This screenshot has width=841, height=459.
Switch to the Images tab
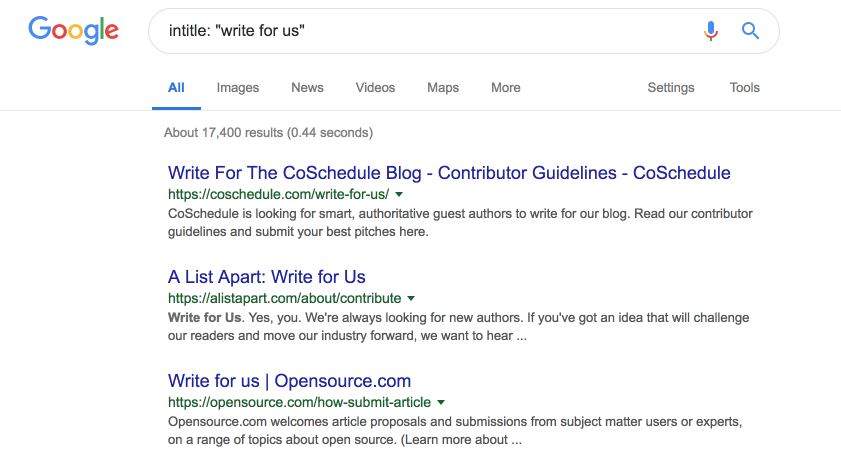click(238, 88)
